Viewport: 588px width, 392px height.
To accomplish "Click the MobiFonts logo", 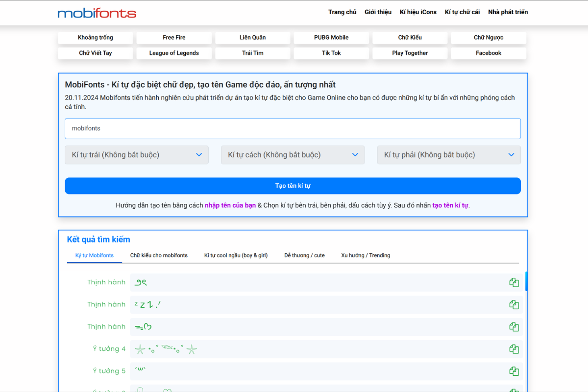I will (97, 13).
